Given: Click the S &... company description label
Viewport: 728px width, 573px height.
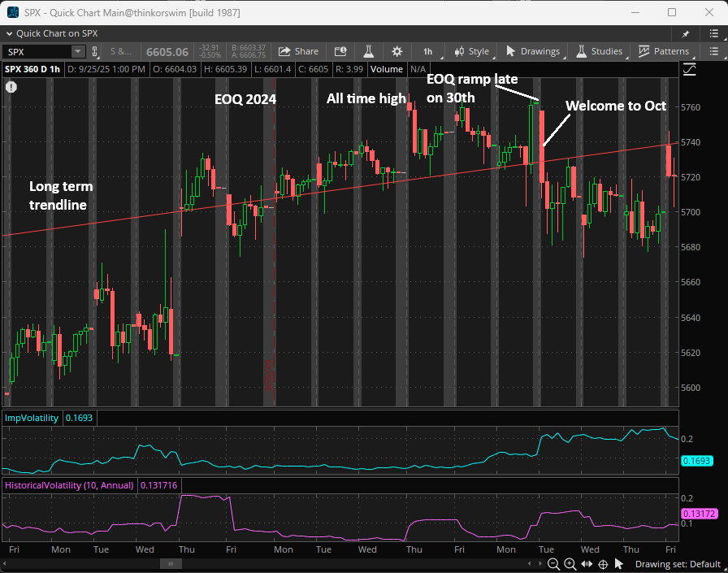Looking at the screenshot, I should click(121, 51).
